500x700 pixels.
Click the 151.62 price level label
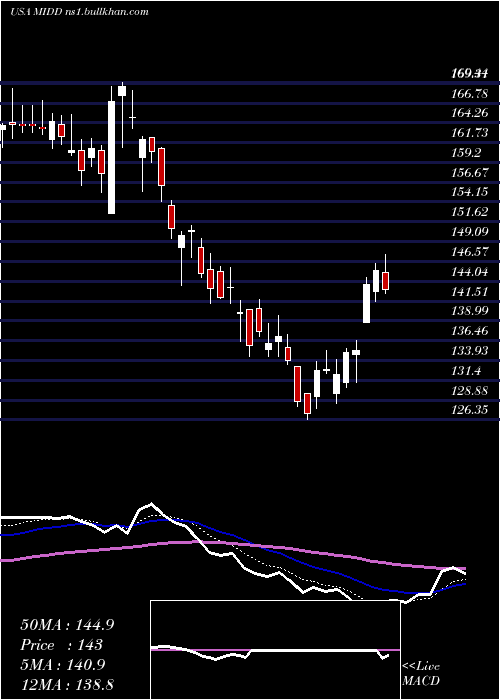[x=469, y=212]
